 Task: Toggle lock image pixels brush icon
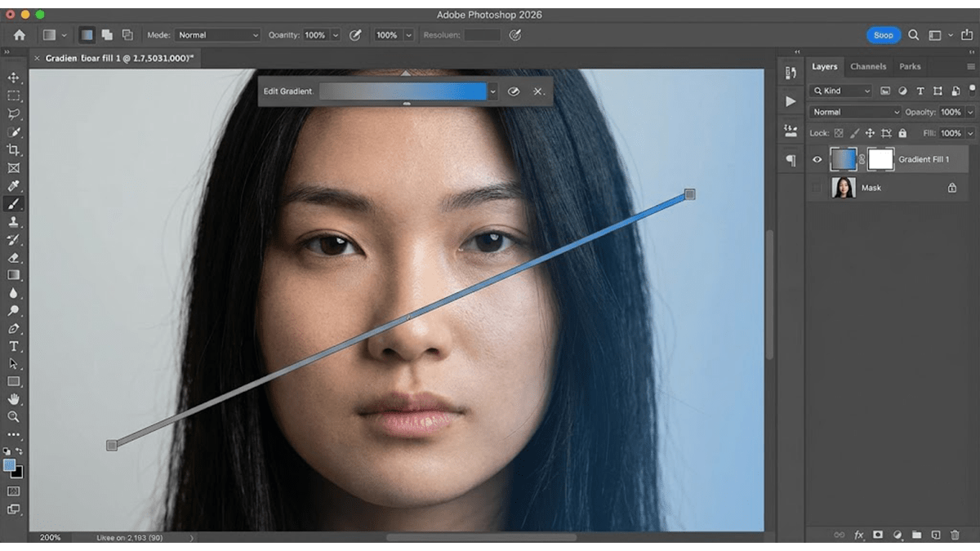(x=854, y=133)
